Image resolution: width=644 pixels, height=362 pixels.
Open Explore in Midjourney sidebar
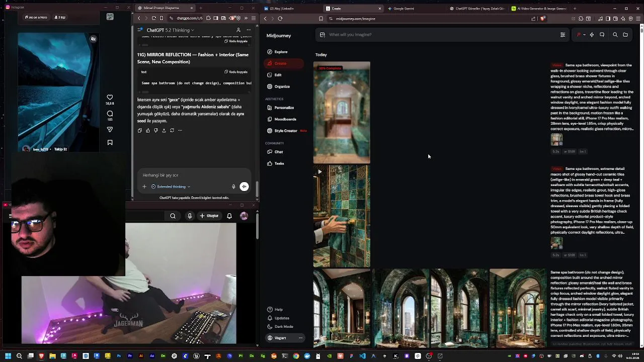point(277,52)
